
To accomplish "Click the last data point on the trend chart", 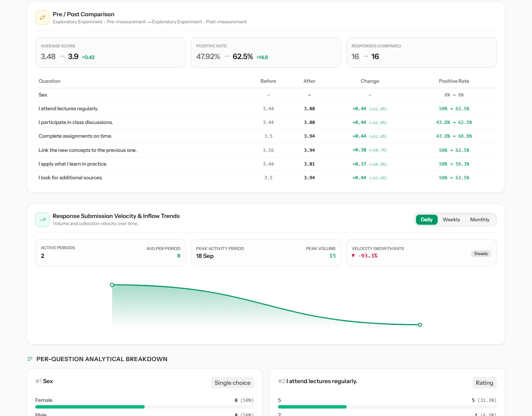I will (420, 325).
